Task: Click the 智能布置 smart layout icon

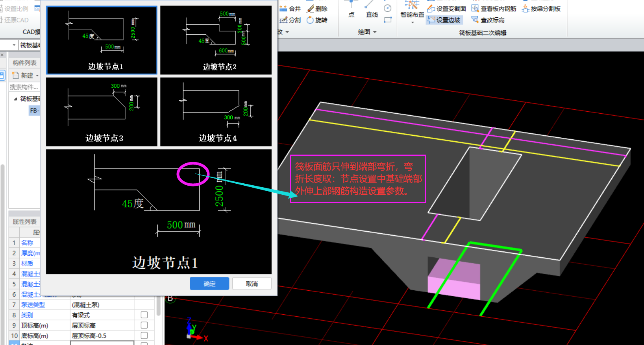Action: 412,6
